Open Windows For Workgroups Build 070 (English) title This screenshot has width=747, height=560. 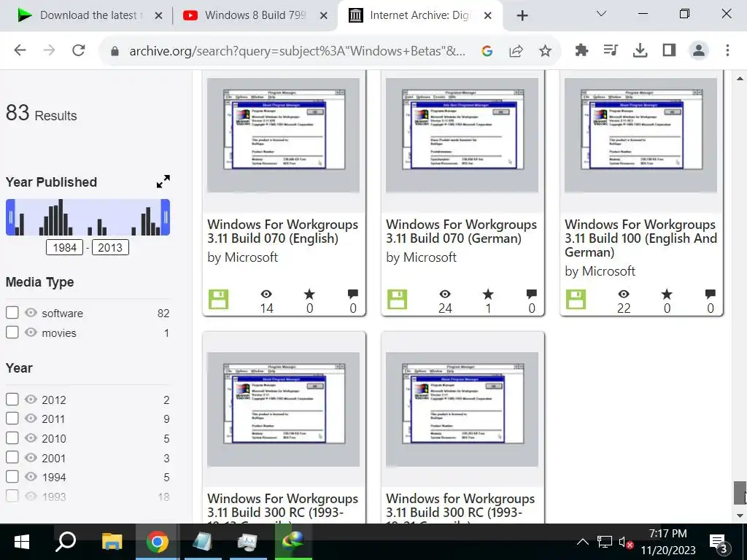[x=282, y=231]
